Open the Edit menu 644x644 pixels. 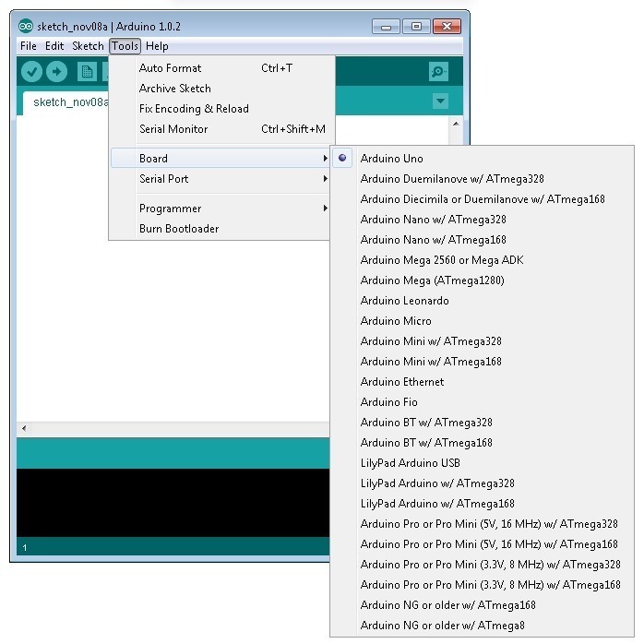tap(54, 46)
